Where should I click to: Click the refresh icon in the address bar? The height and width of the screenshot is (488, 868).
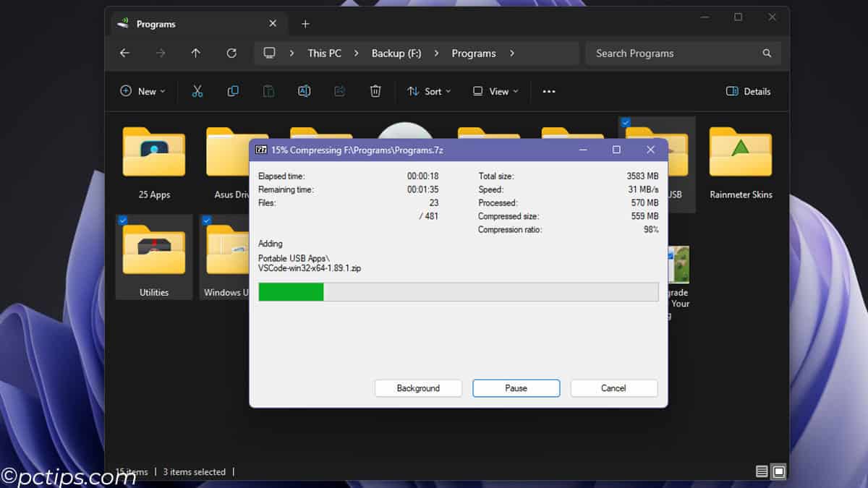click(x=231, y=53)
